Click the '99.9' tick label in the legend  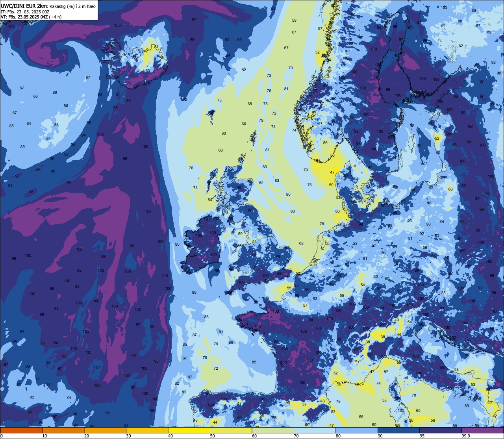(x=466, y=436)
